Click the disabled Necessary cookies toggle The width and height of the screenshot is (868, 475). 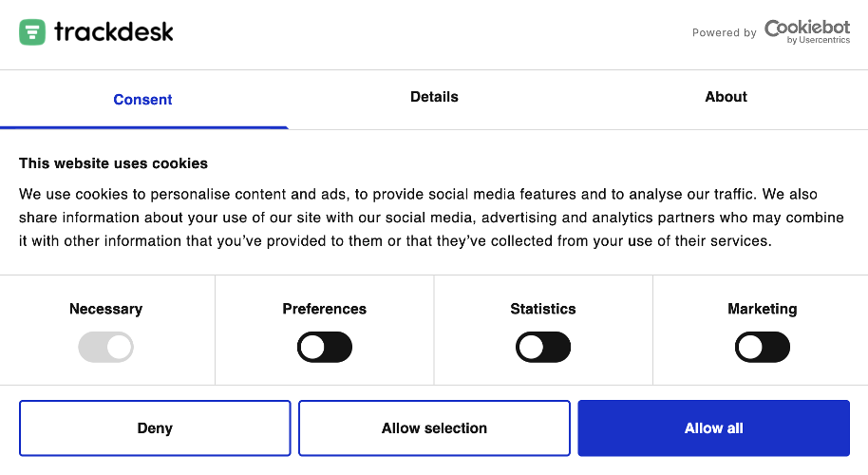(105, 347)
